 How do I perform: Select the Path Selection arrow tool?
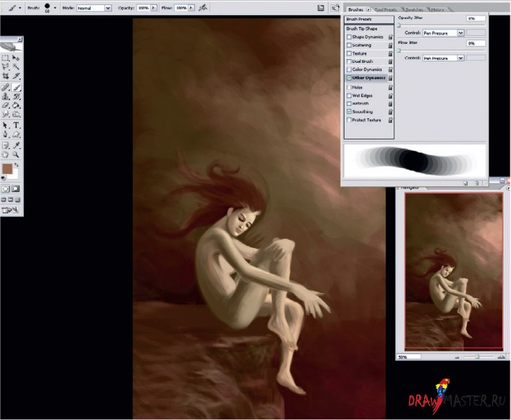[6, 125]
